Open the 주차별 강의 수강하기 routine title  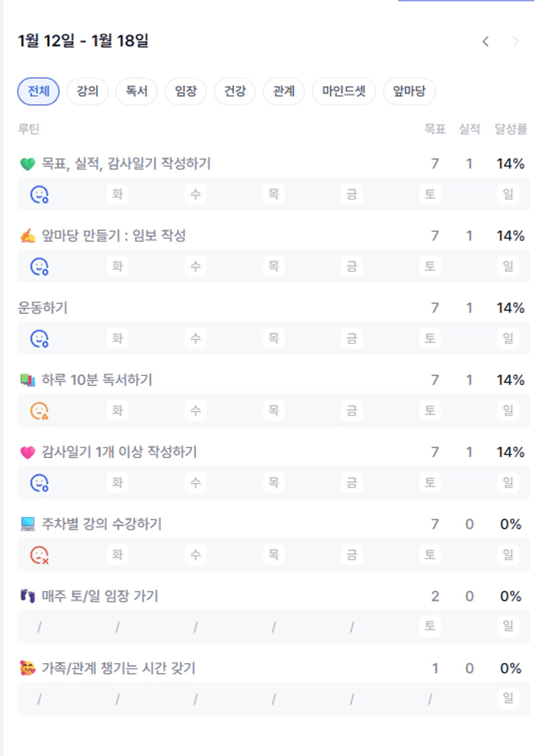(102, 524)
